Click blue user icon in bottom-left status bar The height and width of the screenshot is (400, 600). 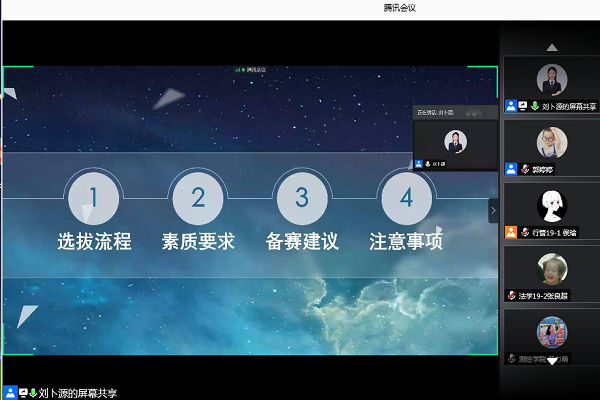(9, 392)
